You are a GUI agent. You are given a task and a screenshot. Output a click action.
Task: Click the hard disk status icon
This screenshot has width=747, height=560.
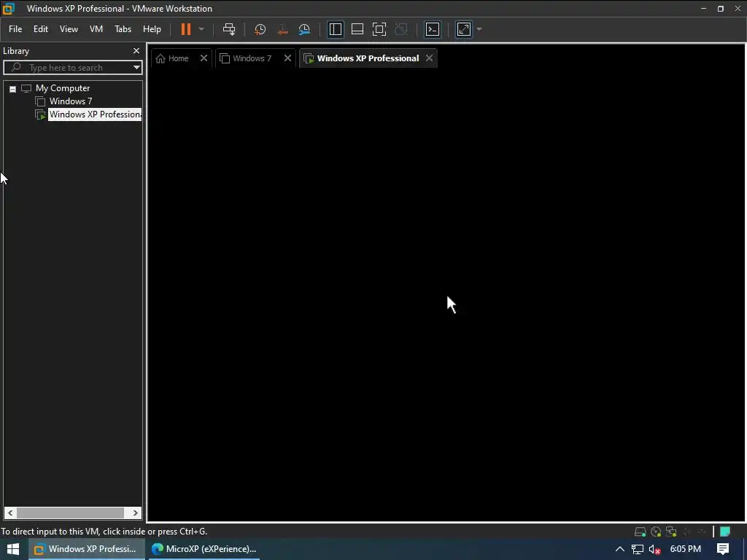(640, 532)
